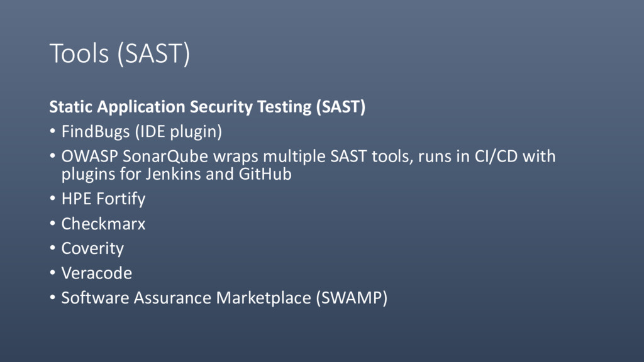Click the word 'SAST' in the title
Viewport: 644px width, 362px height.
click(153, 54)
